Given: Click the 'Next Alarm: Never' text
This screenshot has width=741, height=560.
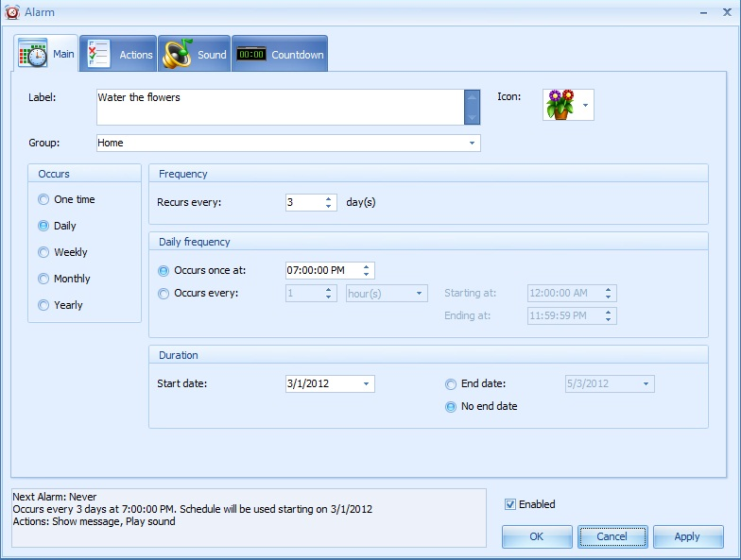Looking at the screenshot, I should pos(55,497).
